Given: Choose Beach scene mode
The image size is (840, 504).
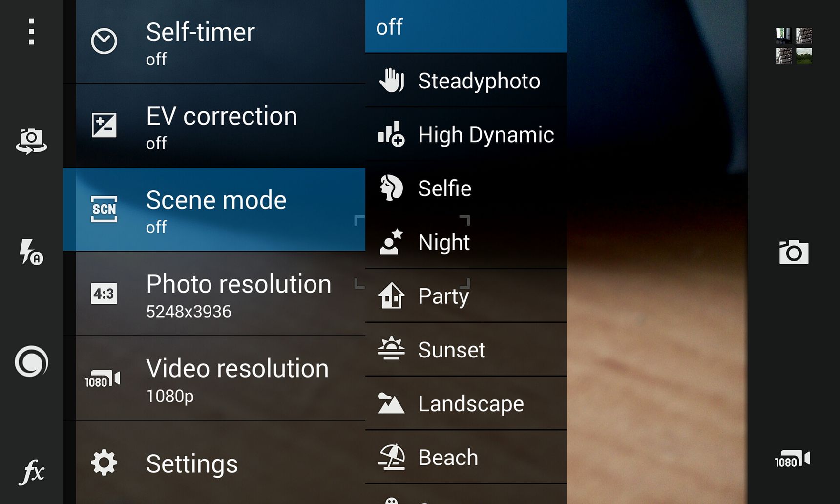Looking at the screenshot, I should (466, 457).
